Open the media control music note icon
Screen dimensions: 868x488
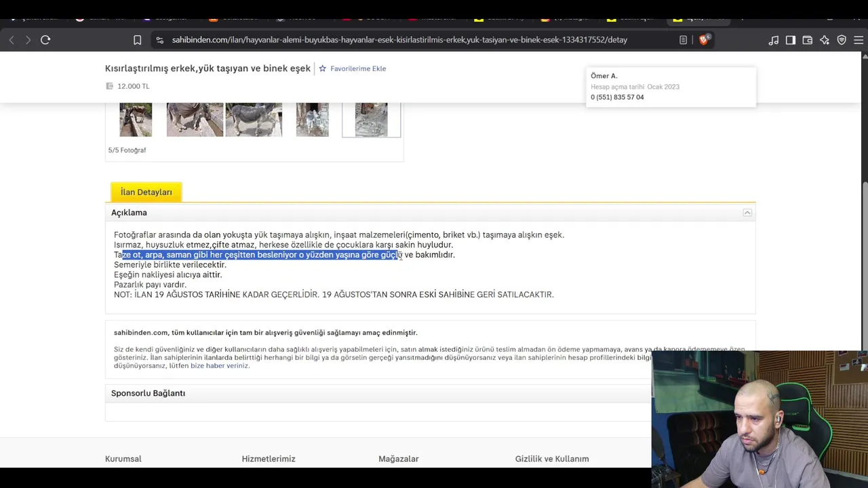point(774,40)
